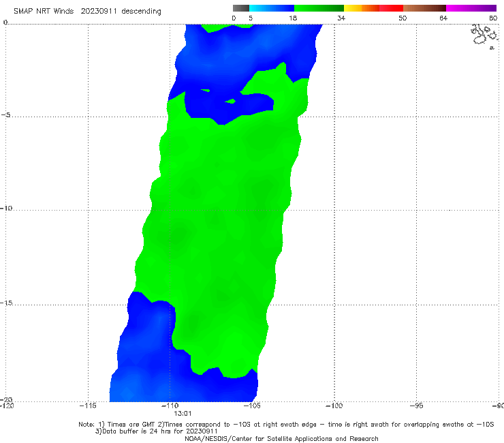Click the color bar label "34"
The image size is (504, 443).
(341, 18)
